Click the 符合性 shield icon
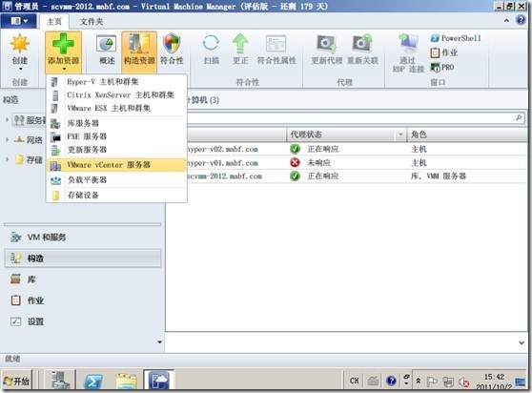Image resolution: width=532 pixels, height=393 pixels. click(172, 44)
